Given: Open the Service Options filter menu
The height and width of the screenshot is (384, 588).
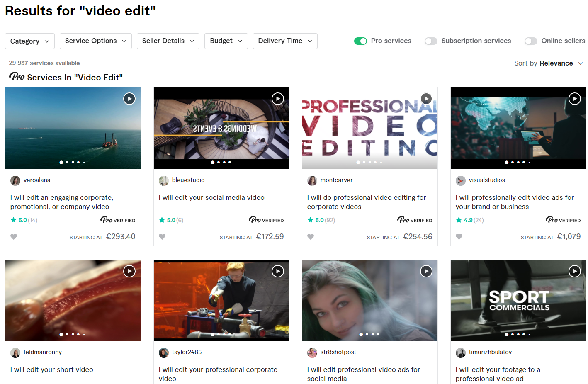Looking at the screenshot, I should pos(95,41).
